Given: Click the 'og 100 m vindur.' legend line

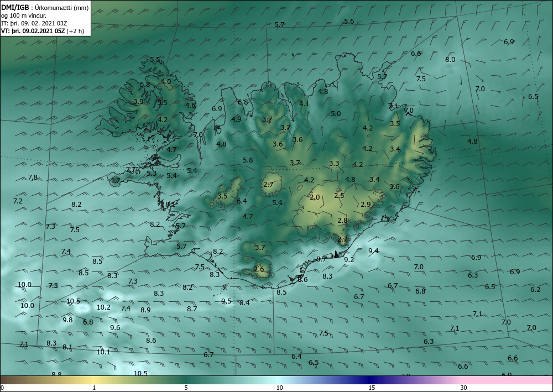Looking at the screenshot, I should 23,15.
